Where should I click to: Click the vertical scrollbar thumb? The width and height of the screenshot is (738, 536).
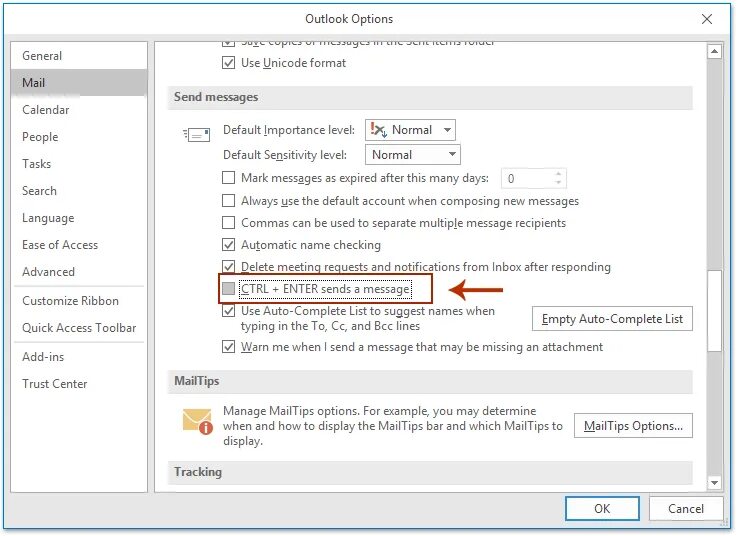coord(714,311)
